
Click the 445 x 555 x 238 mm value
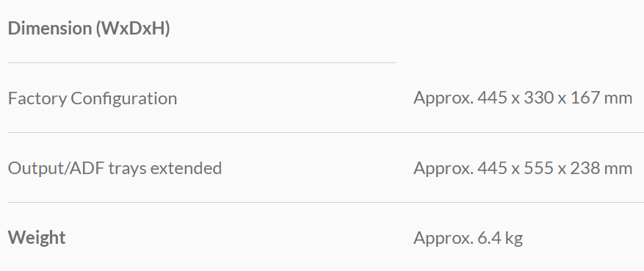tap(555, 167)
